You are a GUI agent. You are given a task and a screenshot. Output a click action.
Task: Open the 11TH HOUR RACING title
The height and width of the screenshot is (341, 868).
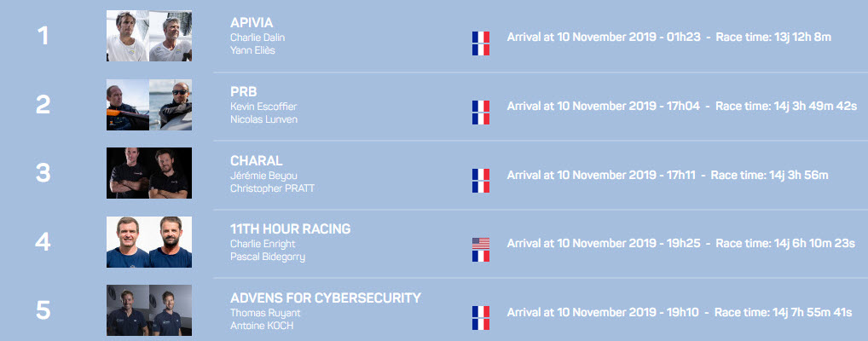tap(290, 229)
